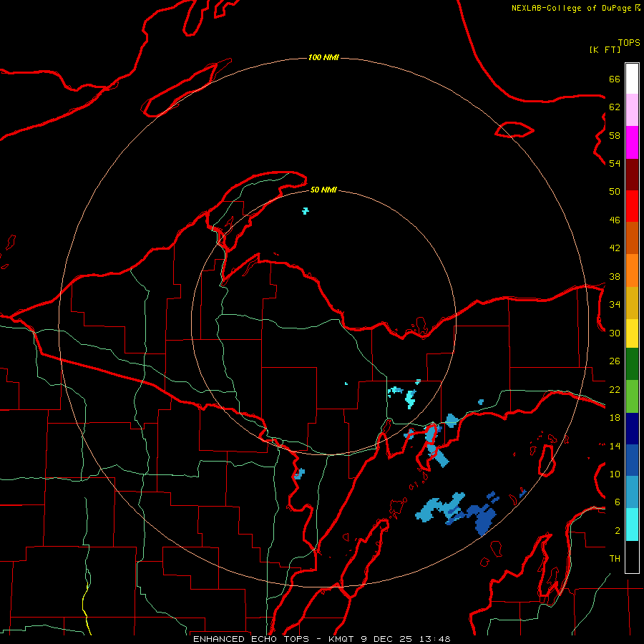Click the white color swatch above 66
Image resolution: width=644 pixels, height=644 pixels.
(x=632, y=79)
